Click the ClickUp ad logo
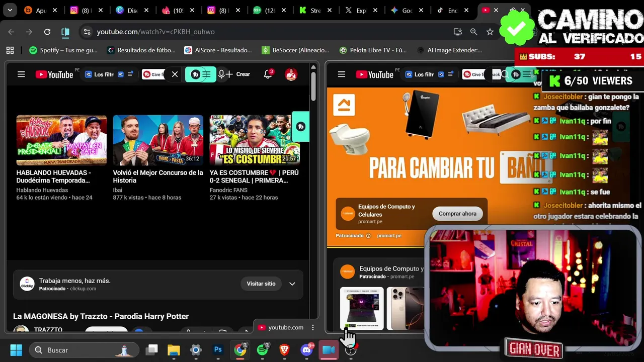The width and height of the screenshot is (644, 362). click(27, 284)
